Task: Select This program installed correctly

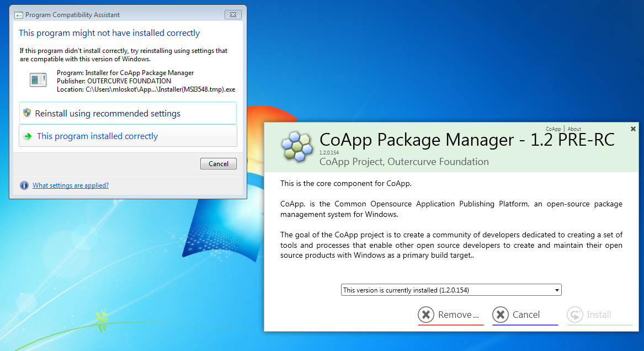Action: coord(127,136)
